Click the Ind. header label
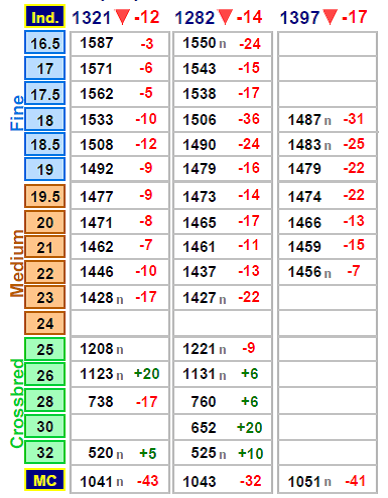388x498 pixels. click(x=45, y=16)
